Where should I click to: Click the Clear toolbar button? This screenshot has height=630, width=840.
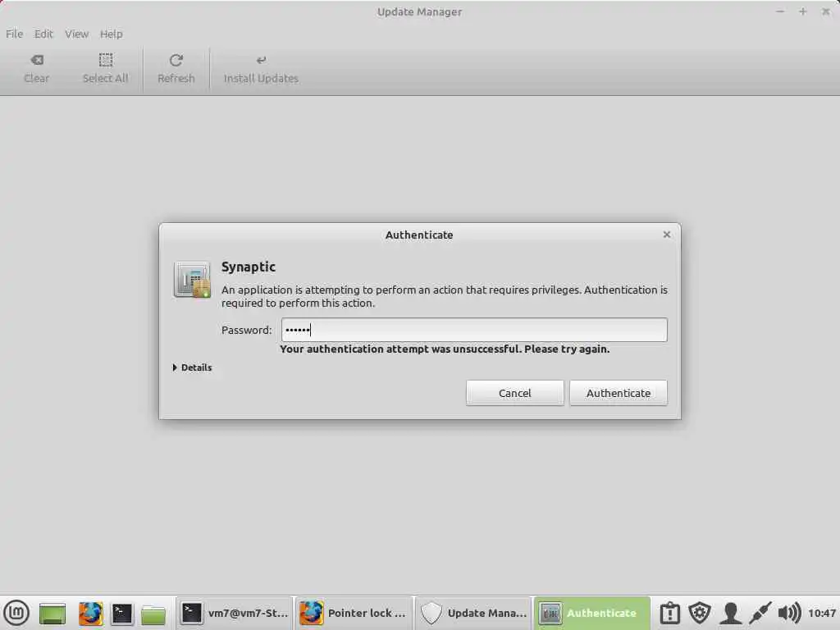click(x=36, y=69)
